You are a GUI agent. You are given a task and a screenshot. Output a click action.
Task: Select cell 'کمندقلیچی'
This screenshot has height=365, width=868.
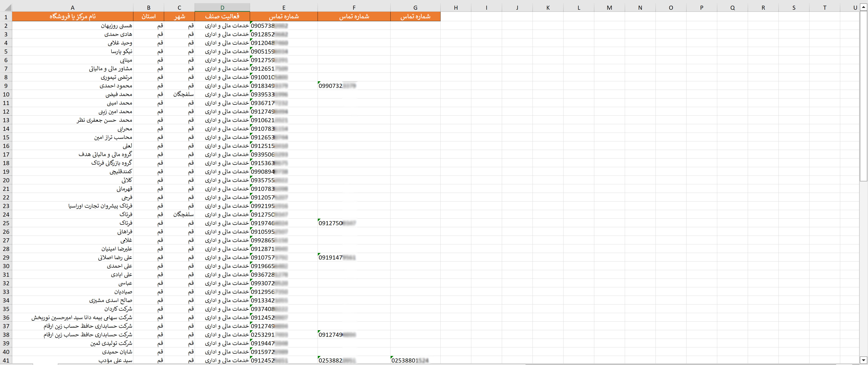coord(72,171)
